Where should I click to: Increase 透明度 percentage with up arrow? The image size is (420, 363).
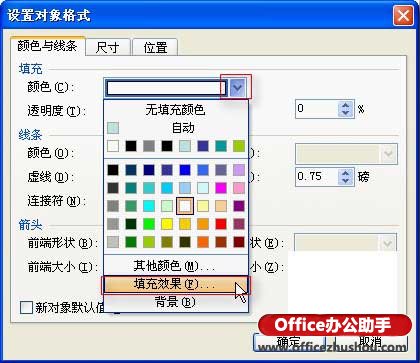346,105
